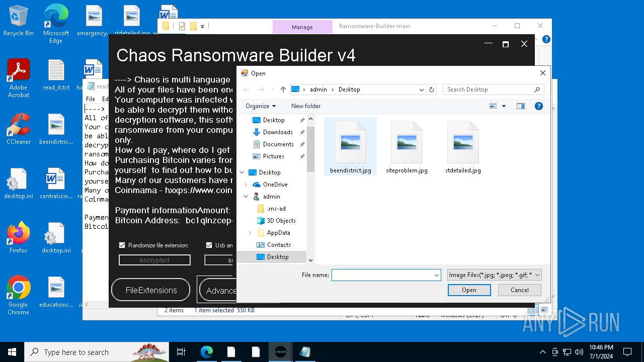This screenshot has height=362, width=644.
Task: Select siteproblem.jpg file
Action: 407,147
